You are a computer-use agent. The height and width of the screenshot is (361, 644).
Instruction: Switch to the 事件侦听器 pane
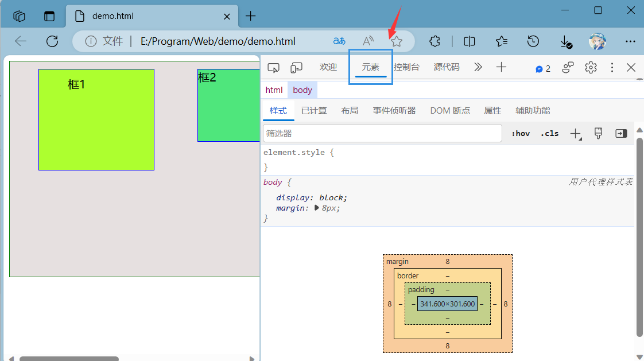[394, 111]
